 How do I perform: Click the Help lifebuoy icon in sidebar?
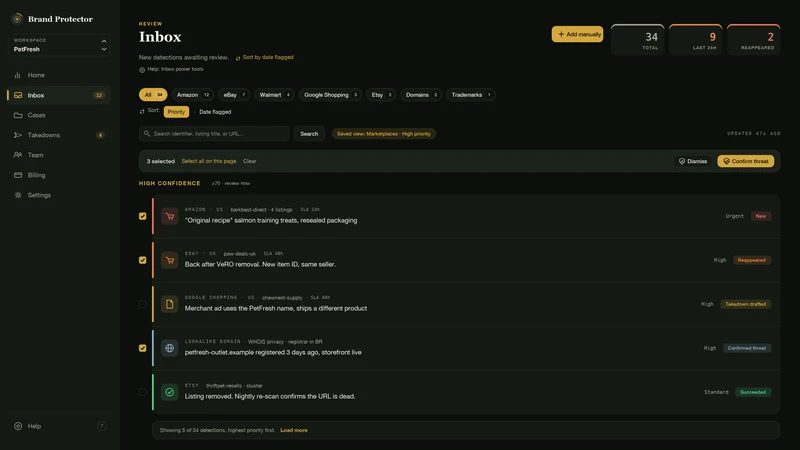click(x=18, y=426)
